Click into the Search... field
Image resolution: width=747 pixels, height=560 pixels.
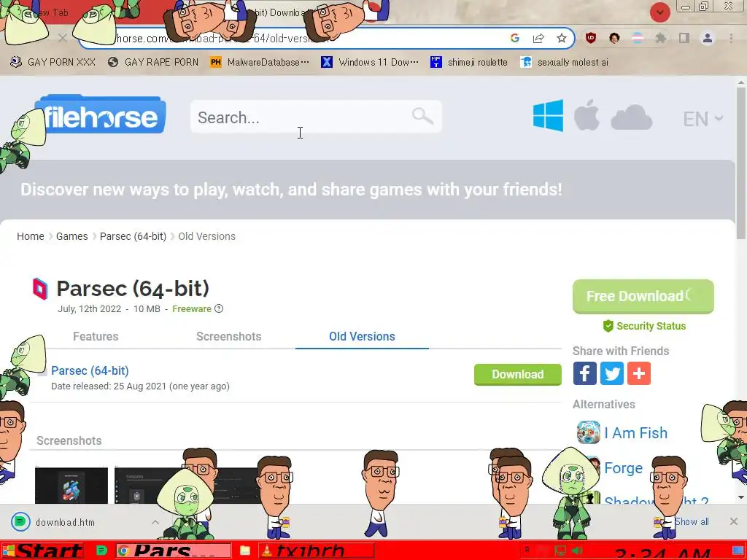coord(316,117)
